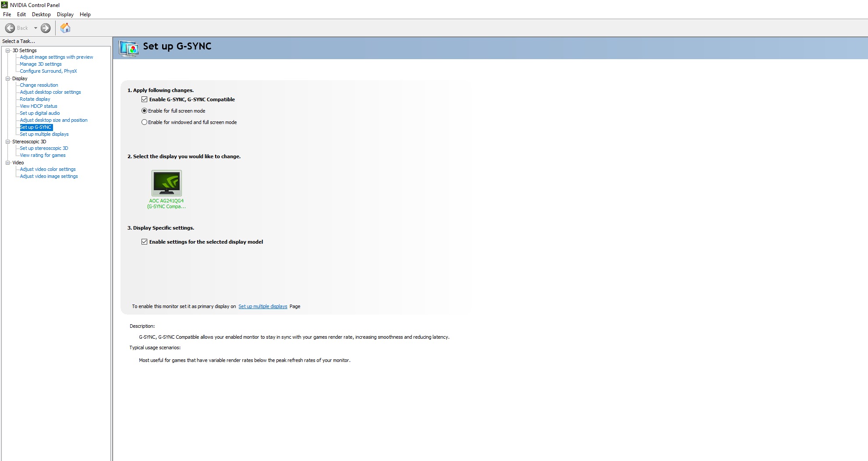Follow the Set up multiple displays hyperlink
The height and width of the screenshot is (461, 868).
[263, 306]
